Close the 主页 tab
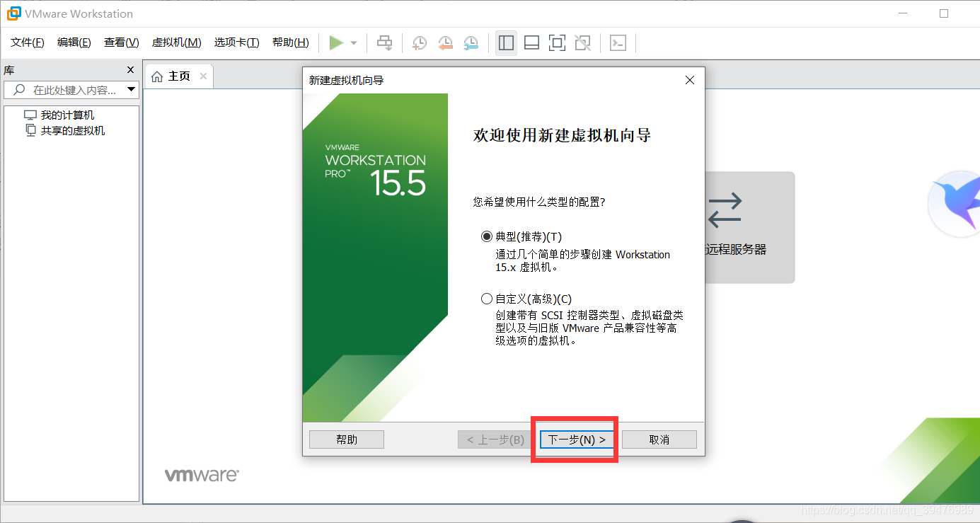The image size is (980, 523). point(203,76)
